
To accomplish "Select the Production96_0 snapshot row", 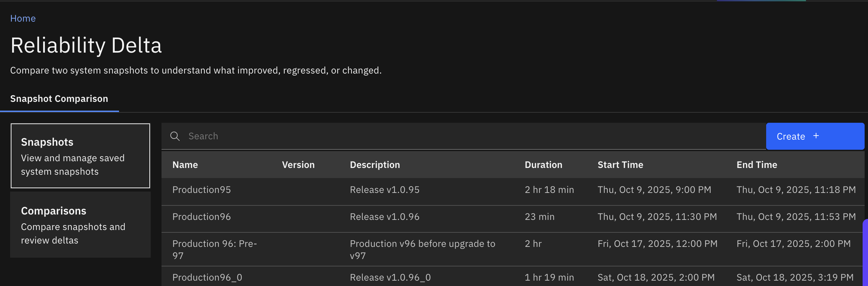I will [x=207, y=278].
